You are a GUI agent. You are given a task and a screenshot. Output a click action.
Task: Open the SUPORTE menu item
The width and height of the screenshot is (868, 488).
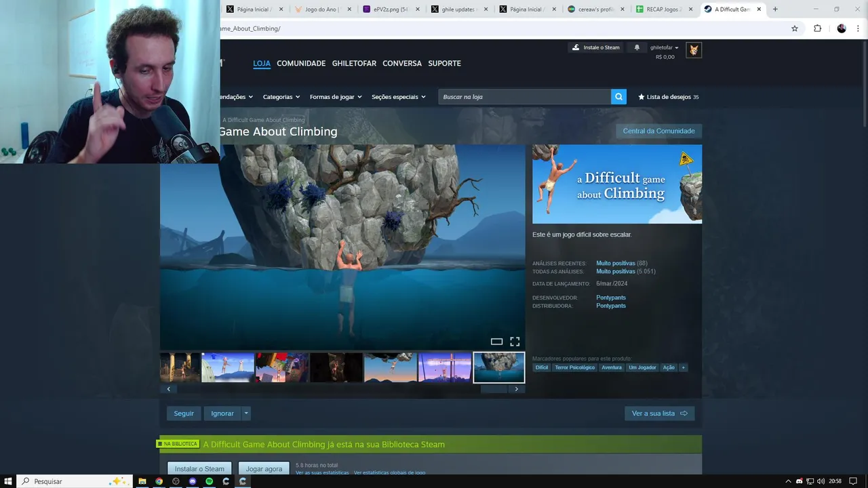[444, 63]
